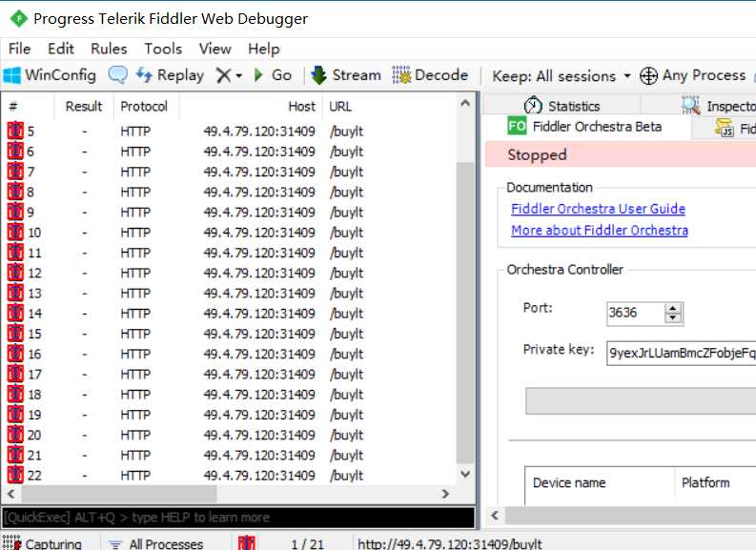
Task: Select session 10 row icon
Action: point(15,233)
